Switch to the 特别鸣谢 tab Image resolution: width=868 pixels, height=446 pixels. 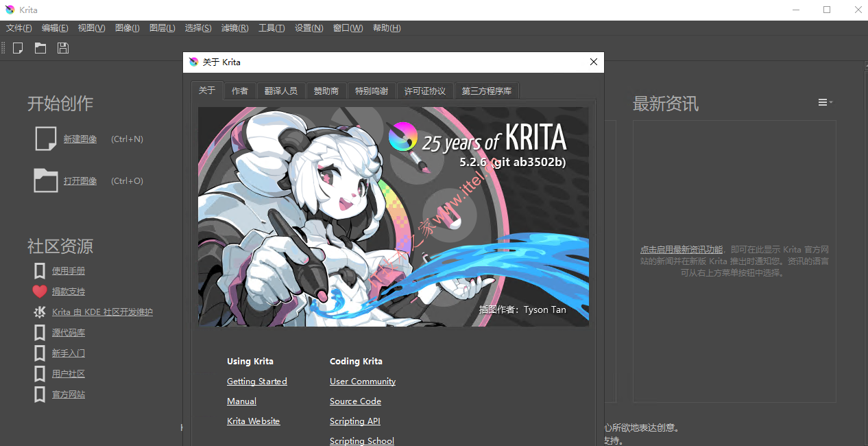(x=372, y=91)
